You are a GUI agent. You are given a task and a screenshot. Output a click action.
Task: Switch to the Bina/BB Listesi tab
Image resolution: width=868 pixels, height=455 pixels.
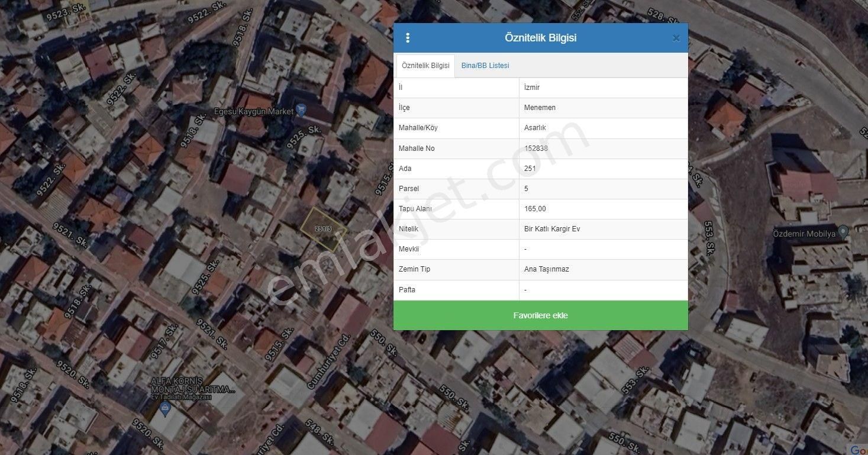tap(485, 66)
